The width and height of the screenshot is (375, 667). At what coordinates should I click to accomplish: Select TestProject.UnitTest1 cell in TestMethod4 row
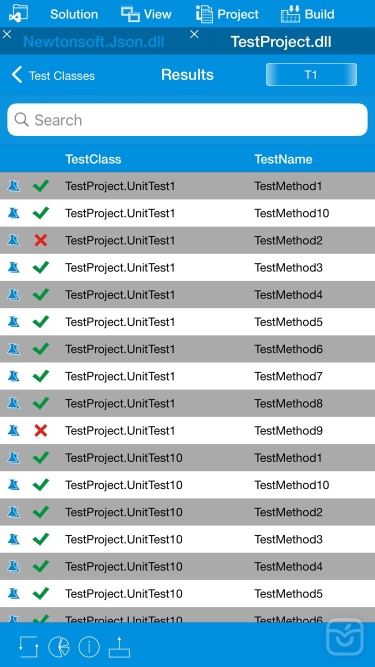[120, 294]
